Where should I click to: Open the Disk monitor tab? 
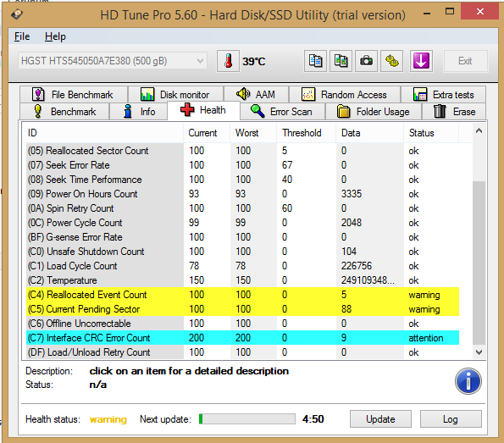click(x=175, y=95)
